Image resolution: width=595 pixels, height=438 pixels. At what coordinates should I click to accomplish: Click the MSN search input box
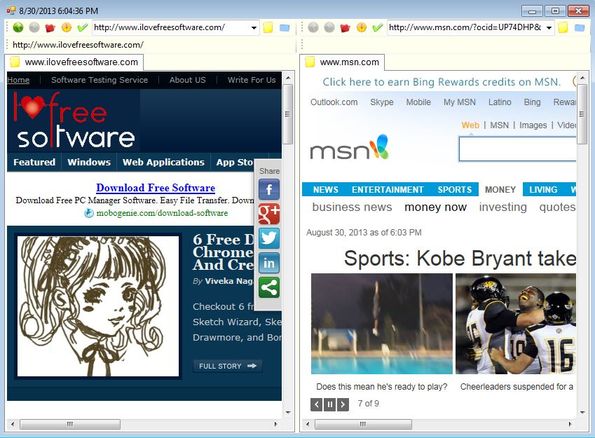point(518,149)
